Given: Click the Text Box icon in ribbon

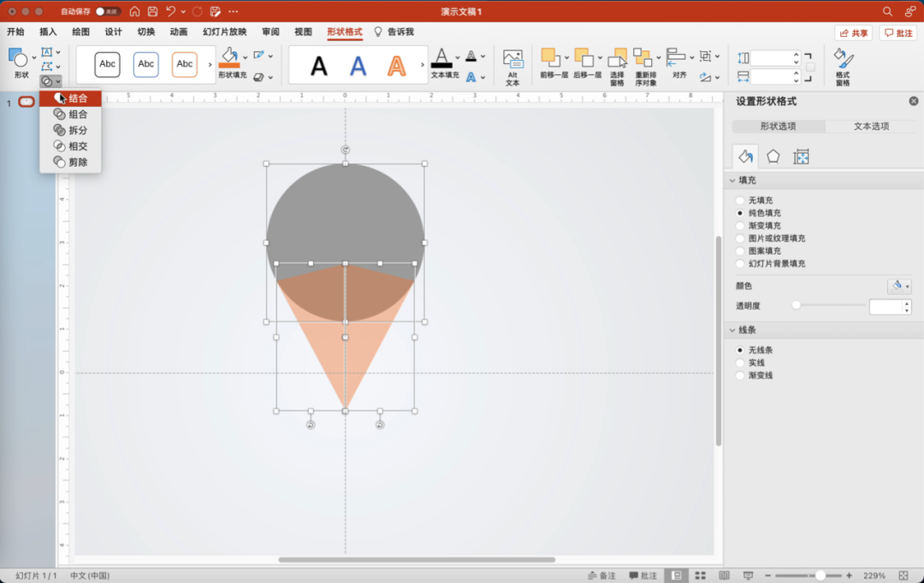Looking at the screenshot, I should (47, 52).
